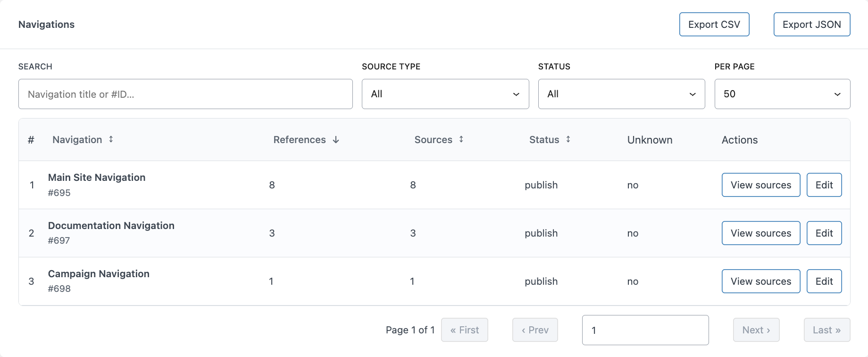Click the Navigation column sort arrows icon

pyautogui.click(x=111, y=139)
